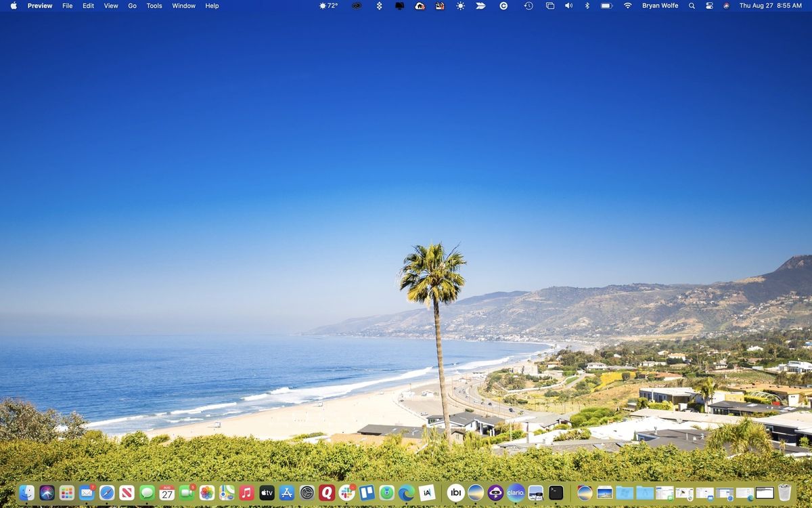Click the Time Machine menu bar icon
Viewport: 812px width, 508px height.
(528, 5)
